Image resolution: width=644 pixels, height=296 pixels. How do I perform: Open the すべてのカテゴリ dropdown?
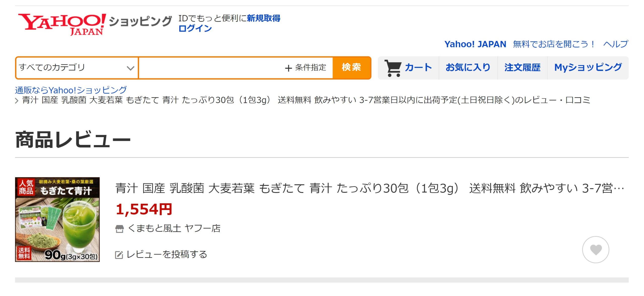[x=77, y=68]
